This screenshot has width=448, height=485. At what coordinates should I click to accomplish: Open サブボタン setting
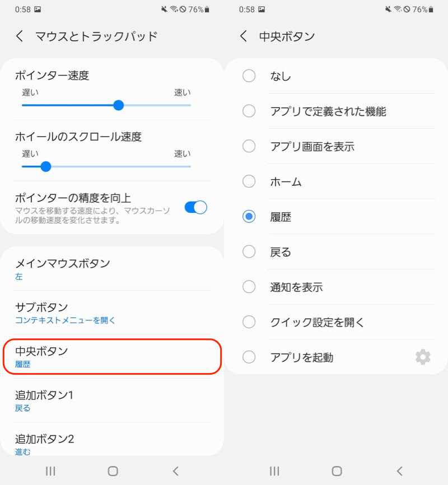(112, 313)
